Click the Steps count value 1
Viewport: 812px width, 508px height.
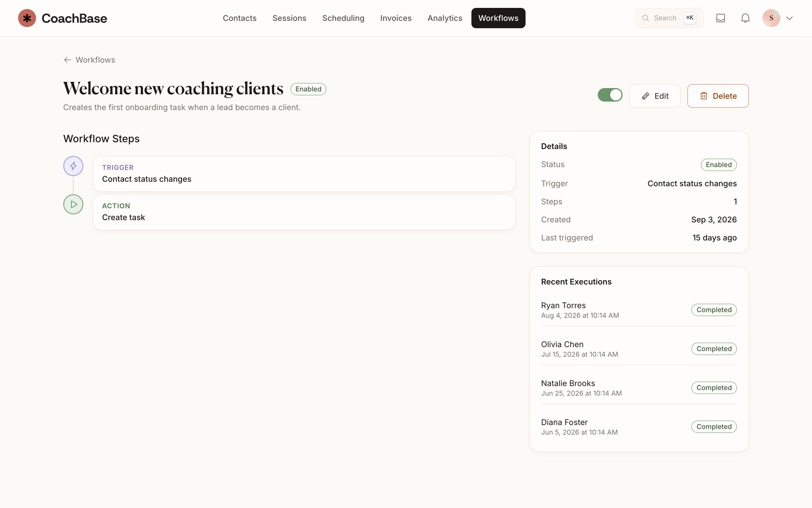point(735,202)
